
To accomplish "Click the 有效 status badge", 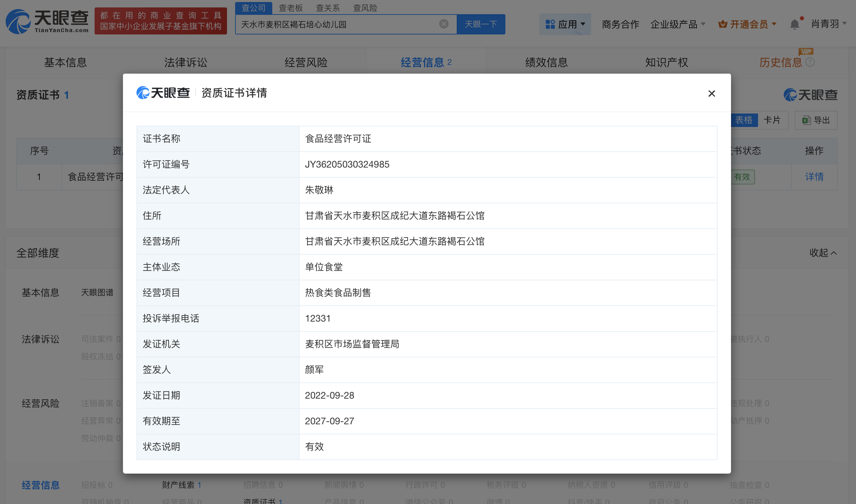I will (741, 177).
